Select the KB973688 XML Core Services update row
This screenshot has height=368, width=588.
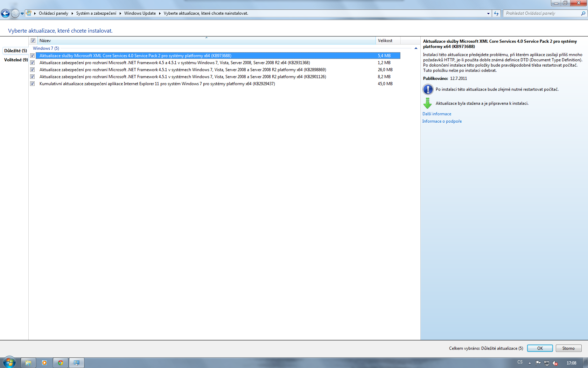[x=218, y=56]
